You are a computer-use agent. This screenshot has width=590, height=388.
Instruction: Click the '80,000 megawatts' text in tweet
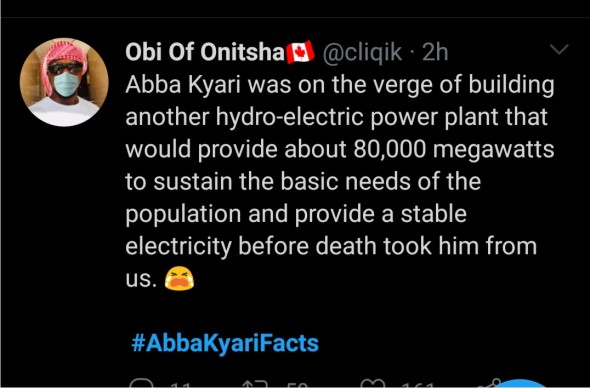pos(453,149)
